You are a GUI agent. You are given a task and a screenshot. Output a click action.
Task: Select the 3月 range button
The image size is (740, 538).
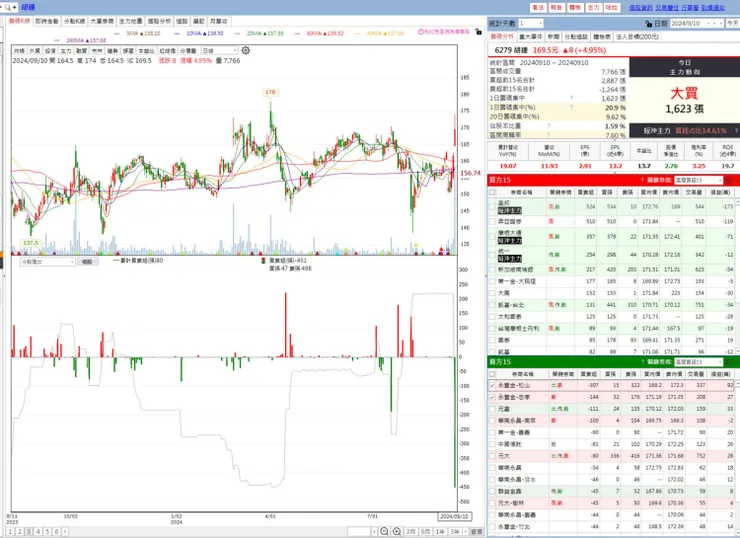click(411, 531)
